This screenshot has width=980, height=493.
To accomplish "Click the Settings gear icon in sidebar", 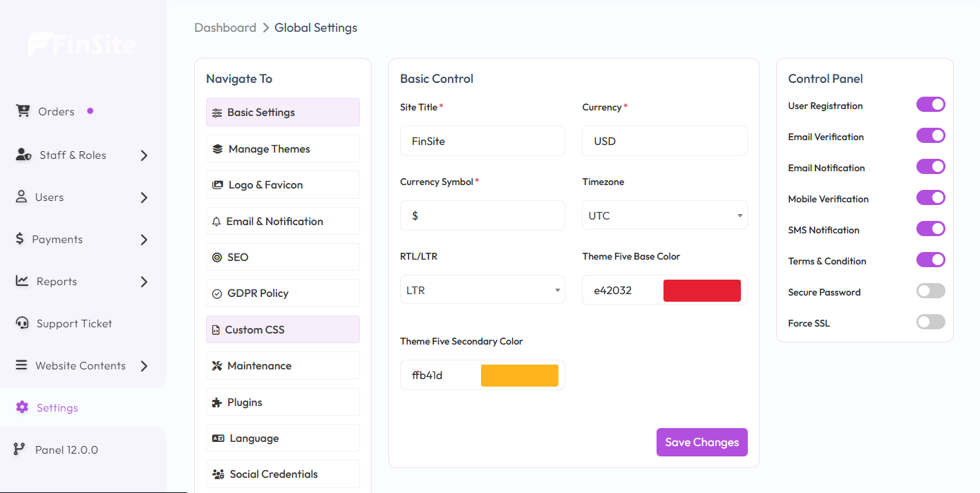I will (x=22, y=407).
